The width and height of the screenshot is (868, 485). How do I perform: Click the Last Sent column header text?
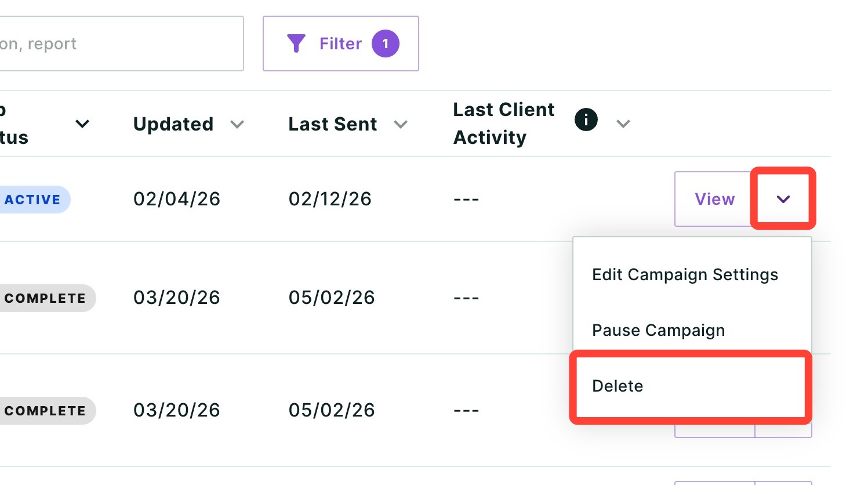333,124
